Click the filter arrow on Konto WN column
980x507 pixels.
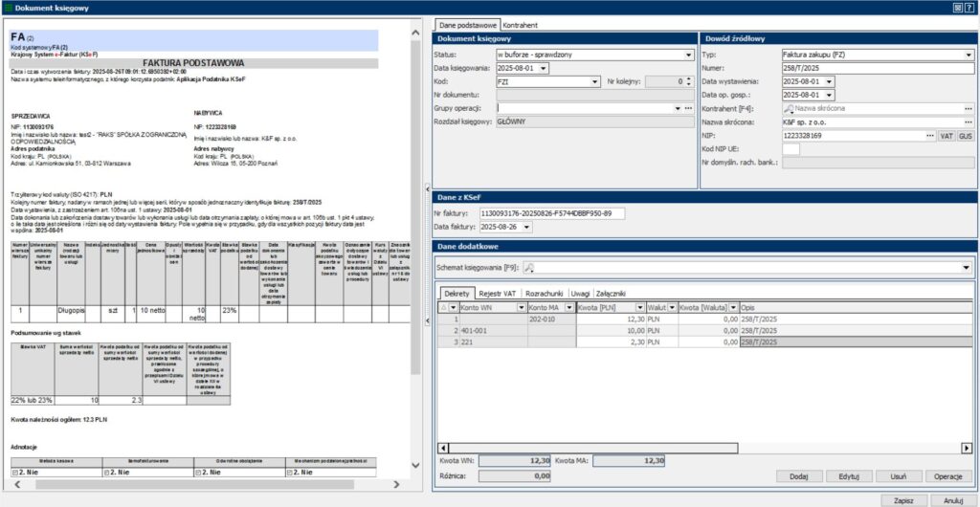(x=521, y=307)
